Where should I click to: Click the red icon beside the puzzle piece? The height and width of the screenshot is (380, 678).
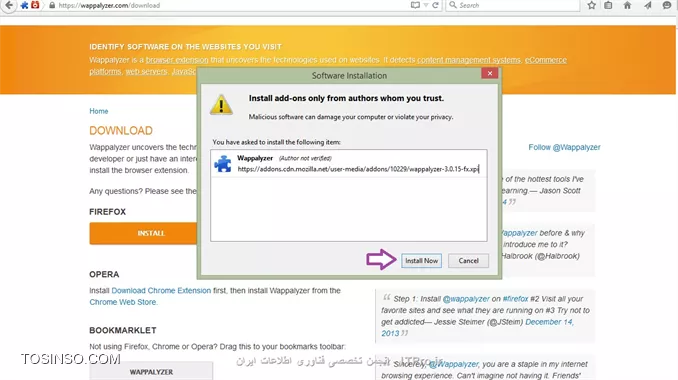tap(35, 5)
